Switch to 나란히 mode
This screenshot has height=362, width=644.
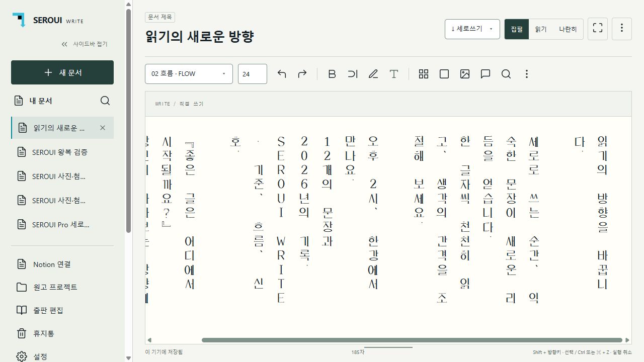[568, 29]
